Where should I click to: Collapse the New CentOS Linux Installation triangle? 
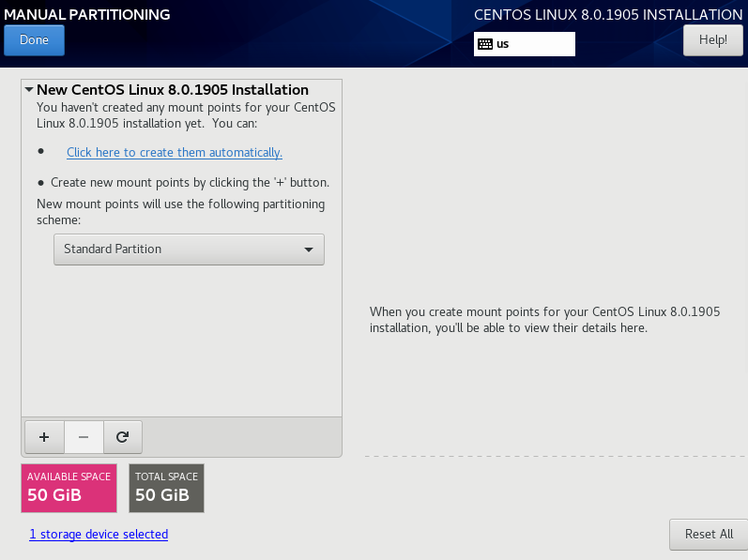29,90
